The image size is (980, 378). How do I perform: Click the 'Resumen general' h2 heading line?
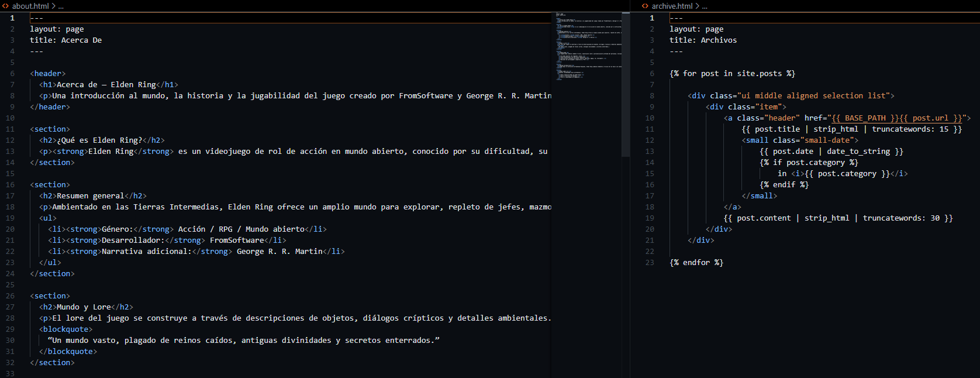coord(93,196)
